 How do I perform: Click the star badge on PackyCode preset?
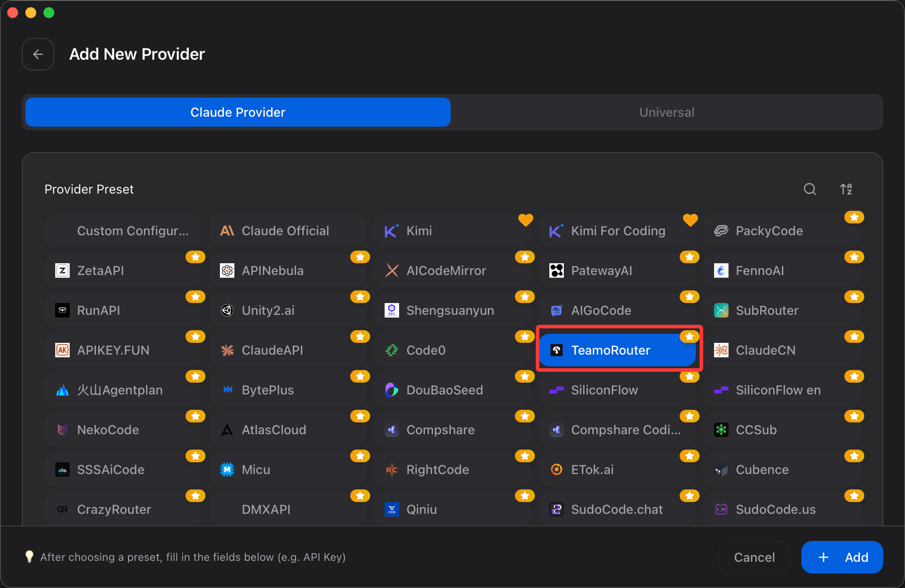pyautogui.click(x=854, y=218)
